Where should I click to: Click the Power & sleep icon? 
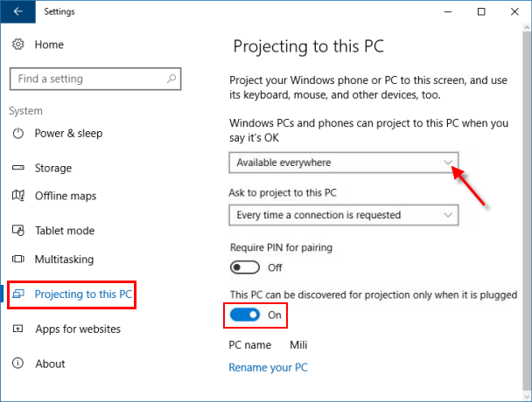click(x=19, y=134)
